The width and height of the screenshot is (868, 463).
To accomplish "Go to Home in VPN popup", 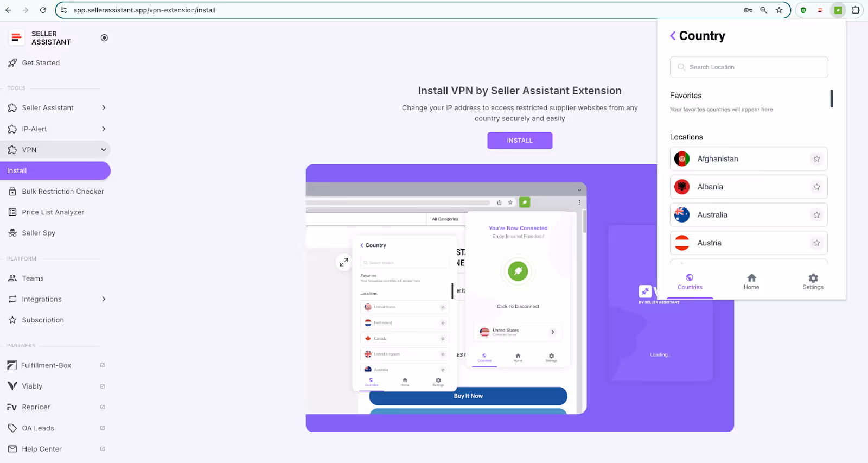I will click(751, 281).
